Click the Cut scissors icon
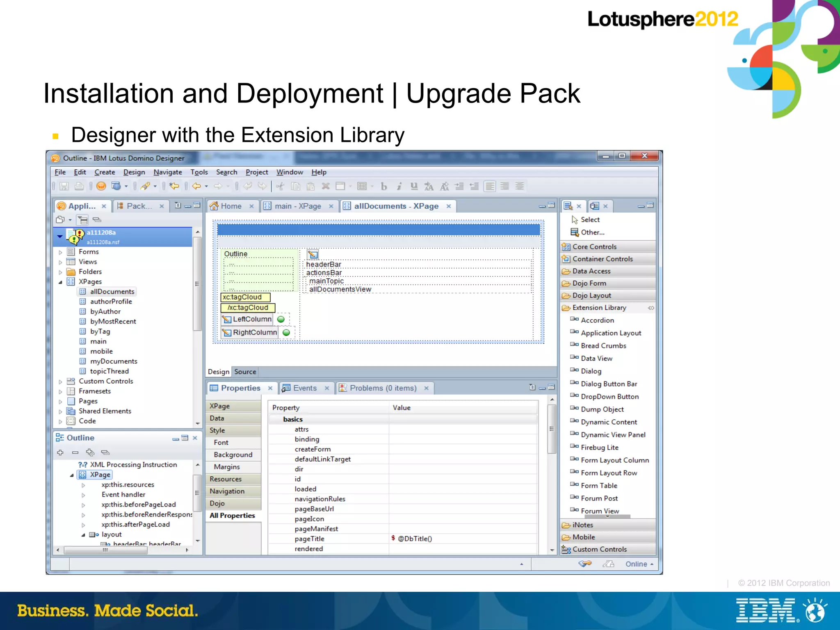The image size is (840, 630). 280,186
